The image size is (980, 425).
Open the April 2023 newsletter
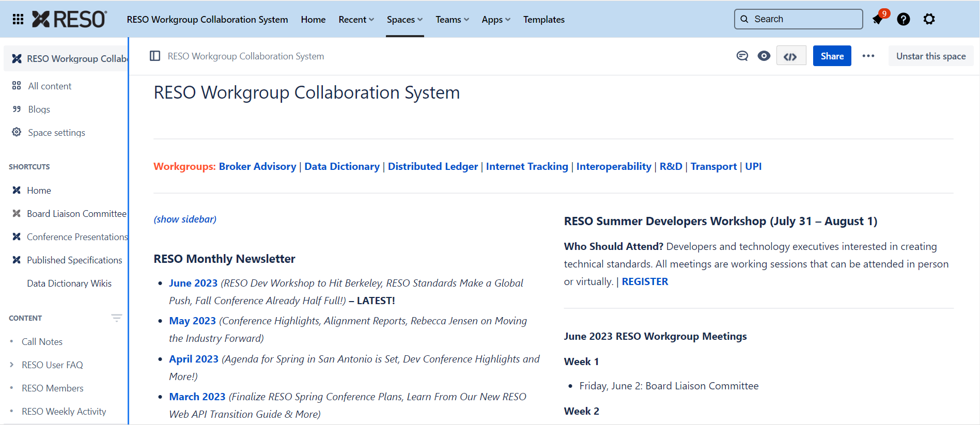[x=194, y=359]
